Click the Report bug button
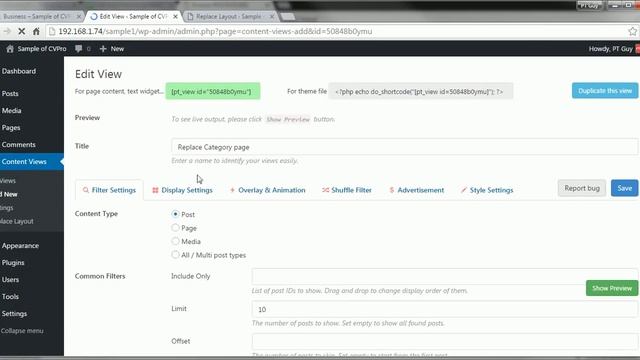This screenshot has width=640, height=360. tap(582, 188)
